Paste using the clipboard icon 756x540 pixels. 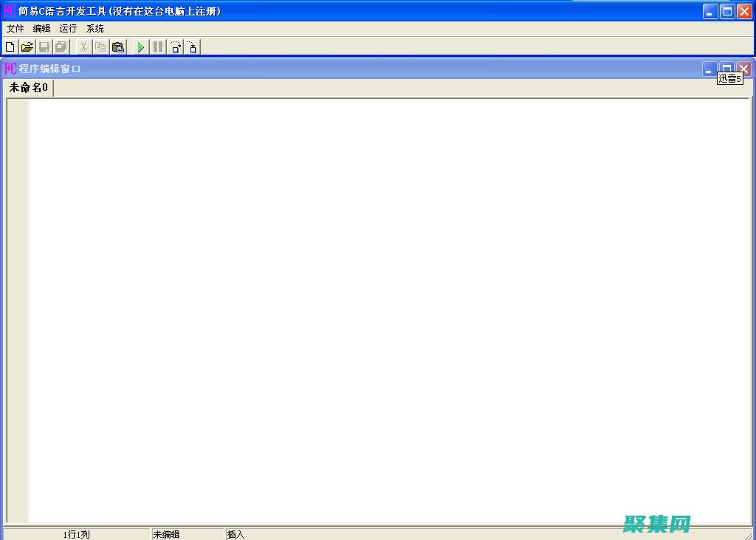pyautogui.click(x=118, y=47)
